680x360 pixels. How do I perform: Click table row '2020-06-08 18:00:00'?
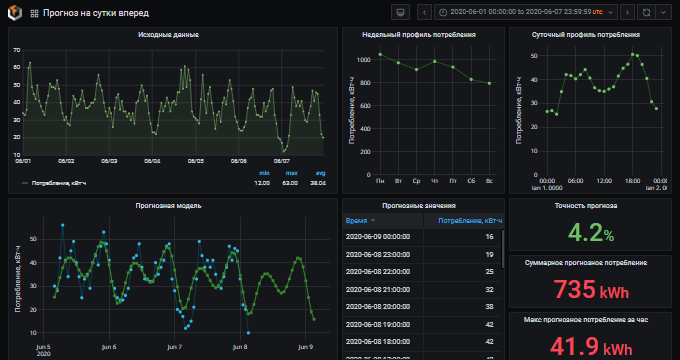pos(422,342)
